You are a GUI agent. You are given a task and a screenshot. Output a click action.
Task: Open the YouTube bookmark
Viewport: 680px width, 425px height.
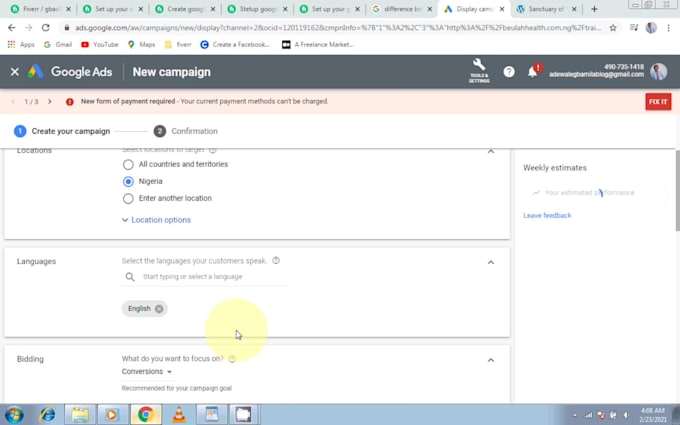click(x=100, y=44)
